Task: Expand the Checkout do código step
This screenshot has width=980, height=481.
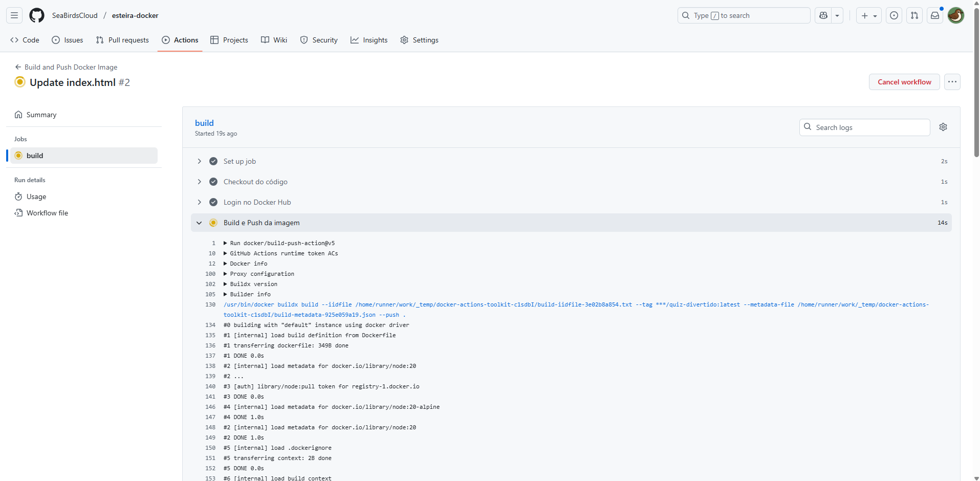Action: (x=571, y=182)
